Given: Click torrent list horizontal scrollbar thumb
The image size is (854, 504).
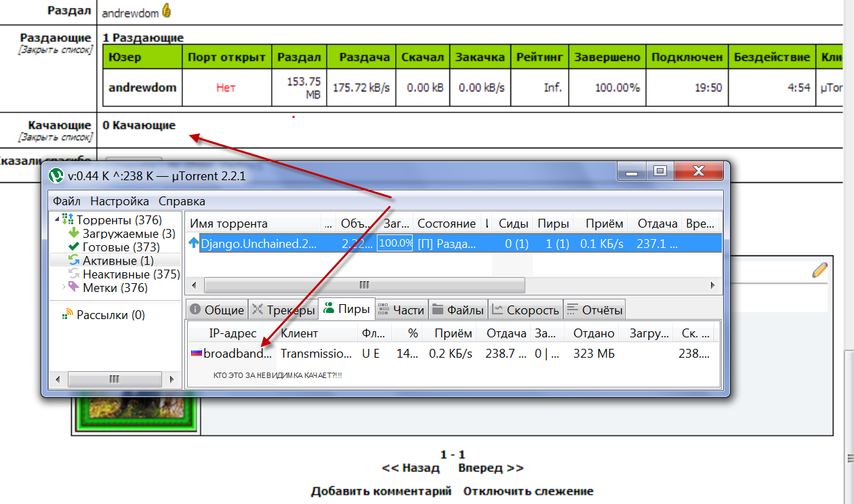Looking at the screenshot, I should [364, 285].
